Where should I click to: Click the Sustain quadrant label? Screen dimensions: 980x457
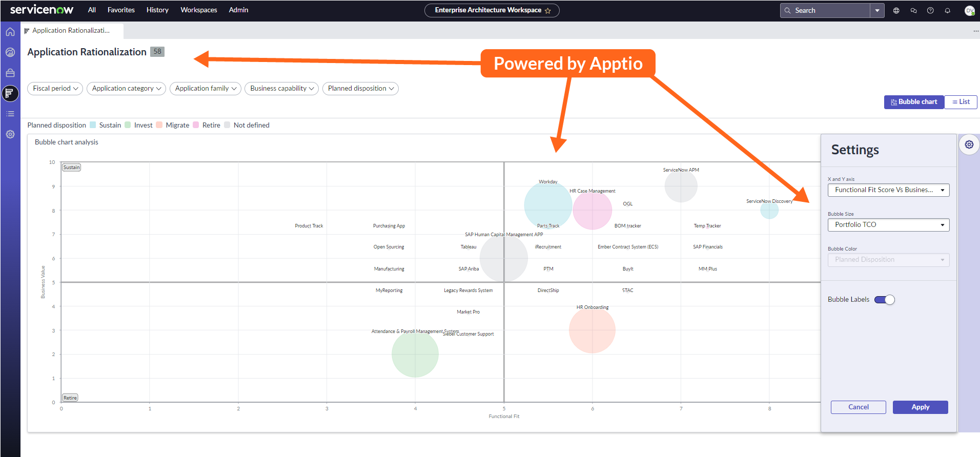coord(72,168)
